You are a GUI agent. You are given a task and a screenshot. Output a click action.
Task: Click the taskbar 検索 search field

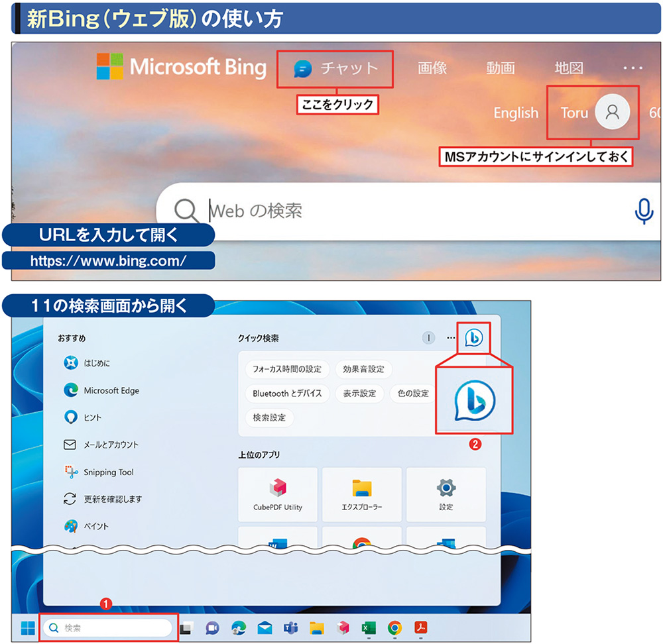[109, 627]
